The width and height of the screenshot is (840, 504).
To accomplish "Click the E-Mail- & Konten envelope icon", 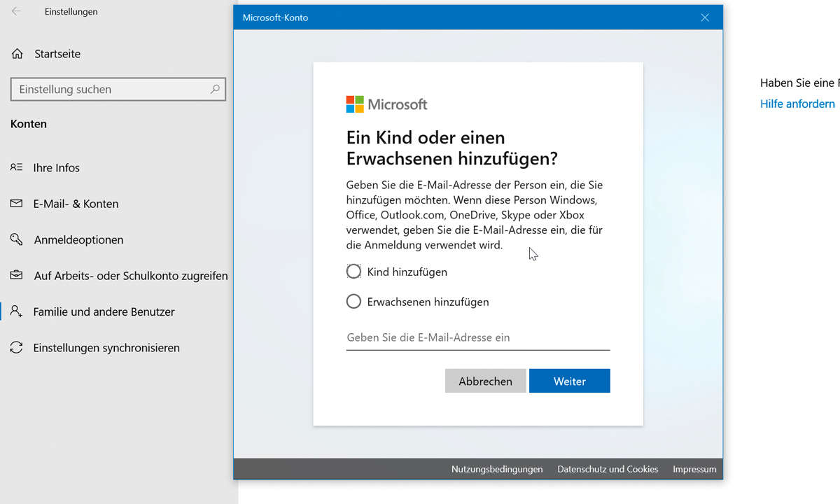I will [x=16, y=204].
